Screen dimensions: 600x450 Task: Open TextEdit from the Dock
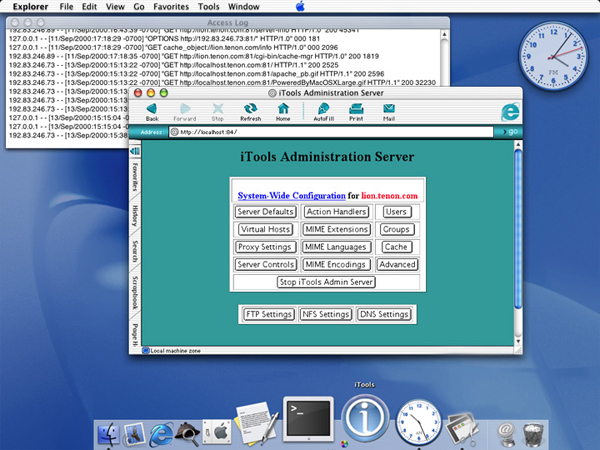257,424
